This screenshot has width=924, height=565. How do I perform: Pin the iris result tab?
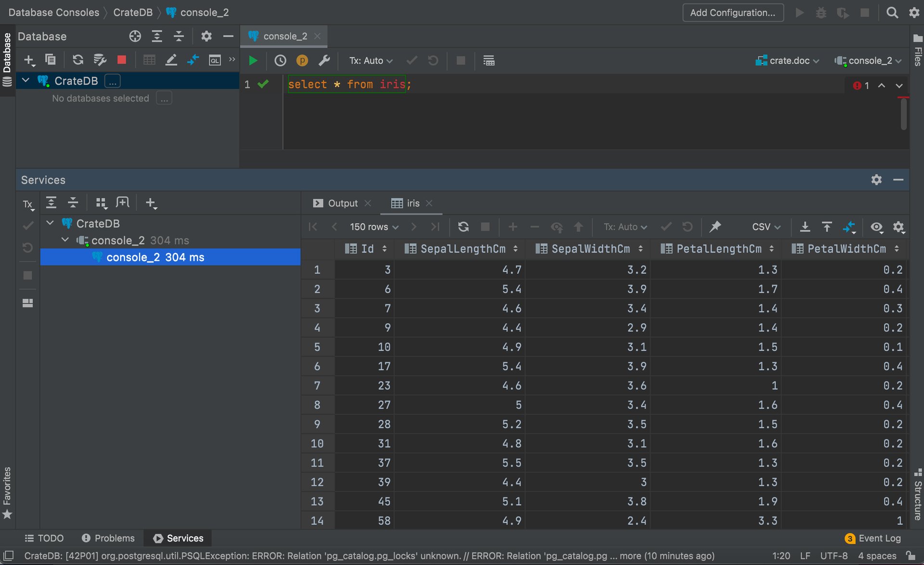click(x=715, y=227)
